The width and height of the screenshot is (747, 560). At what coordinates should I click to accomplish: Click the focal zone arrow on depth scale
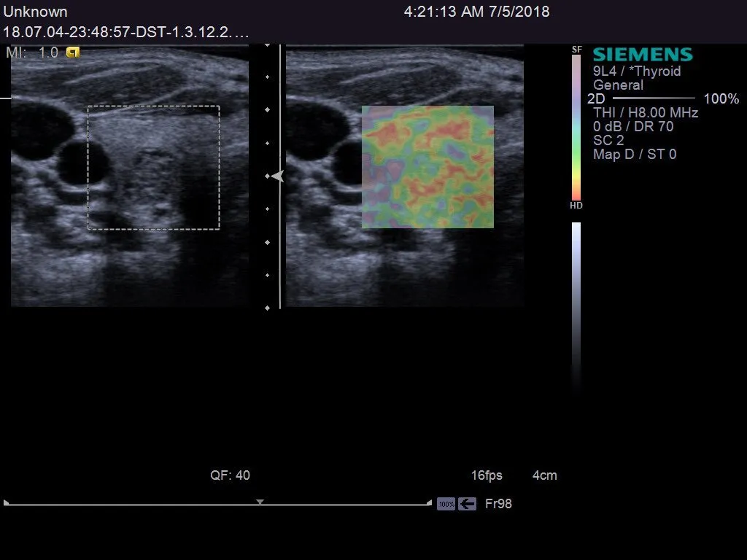coord(275,176)
